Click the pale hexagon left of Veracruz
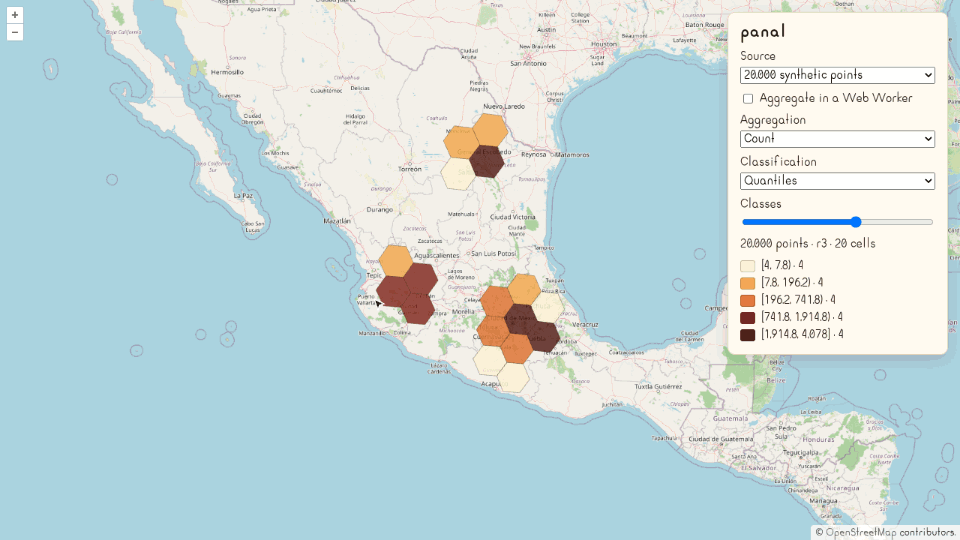The image size is (960, 540). click(547, 308)
